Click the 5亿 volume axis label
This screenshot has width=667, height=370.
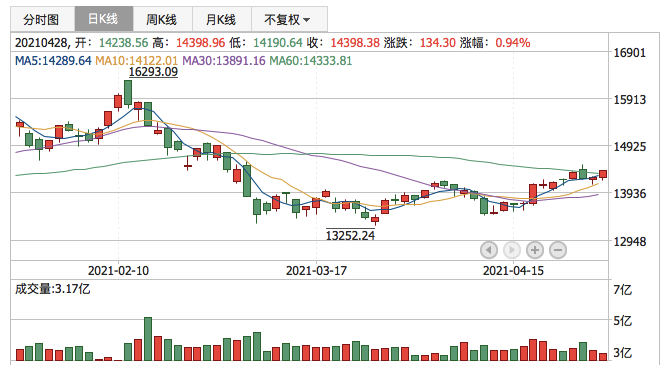[x=623, y=321]
